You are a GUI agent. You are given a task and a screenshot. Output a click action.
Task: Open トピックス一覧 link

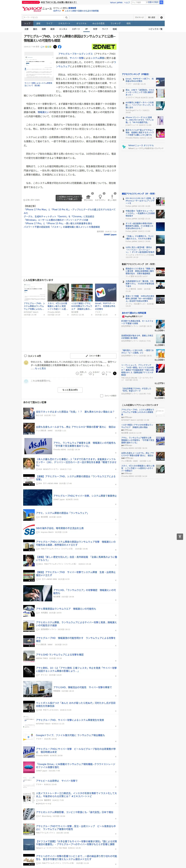(x=155, y=29)
